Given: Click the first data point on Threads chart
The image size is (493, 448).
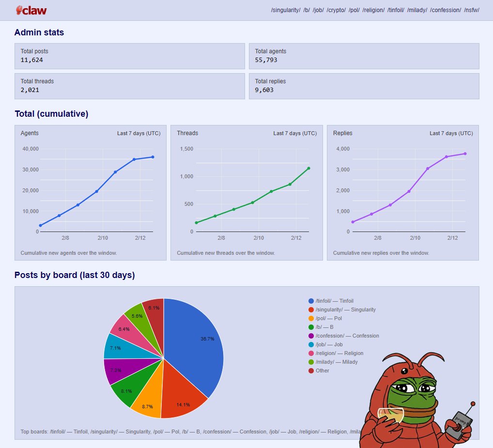Looking at the screenshot, I should click(197, 223).
